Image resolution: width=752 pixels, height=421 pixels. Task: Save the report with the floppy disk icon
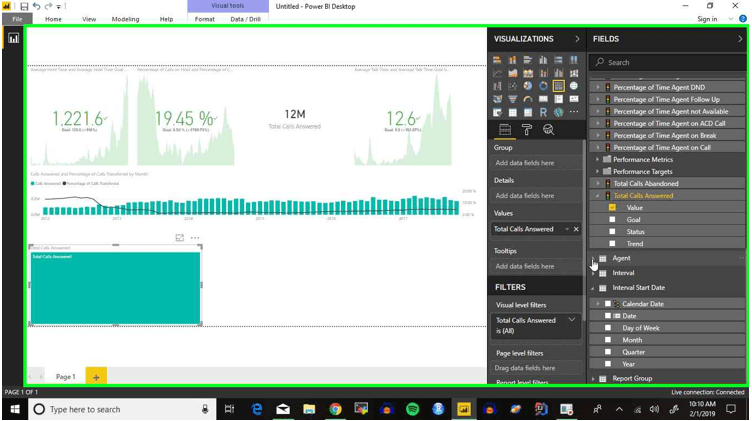click(24, 6)
